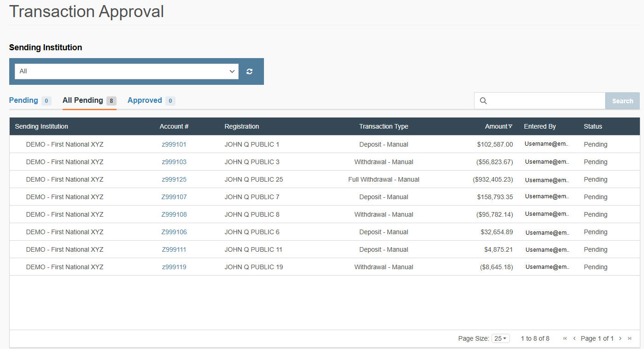
Task: Open account link z999119
Action: tap(174, 267)
